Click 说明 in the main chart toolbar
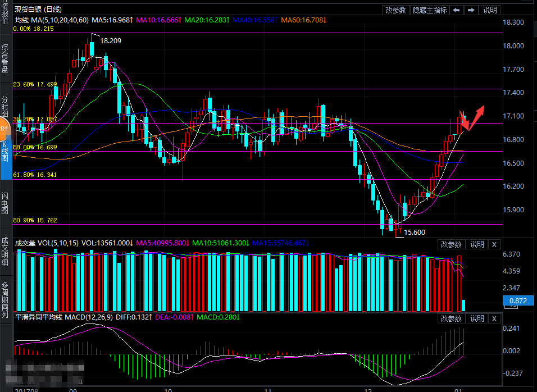This screenshot has width=537, height=392. pos(490,10)
